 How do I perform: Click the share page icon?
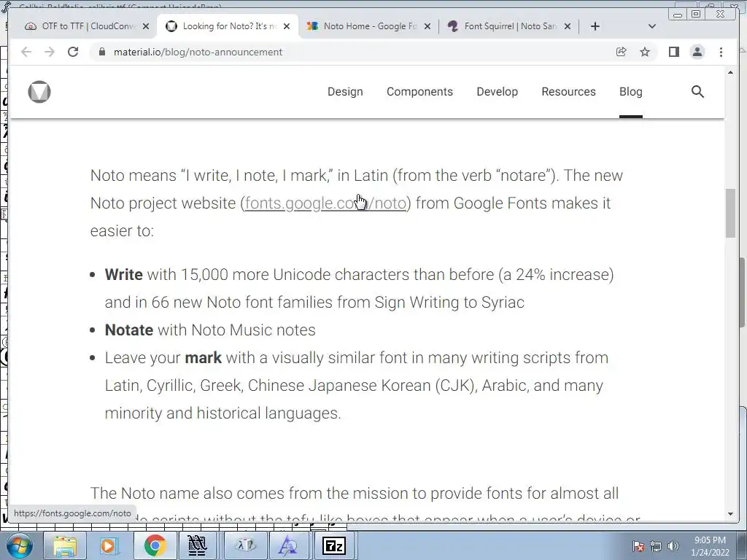click(x=622, y=52)
